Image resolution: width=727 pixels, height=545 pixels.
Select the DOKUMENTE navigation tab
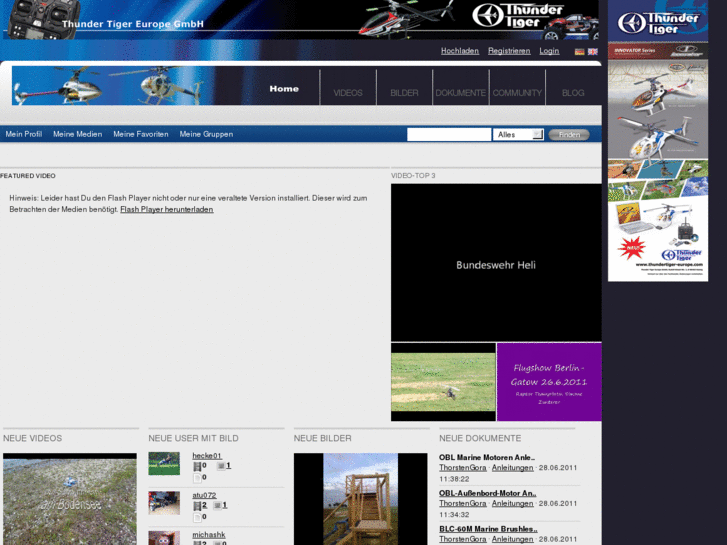coord(460,92)
